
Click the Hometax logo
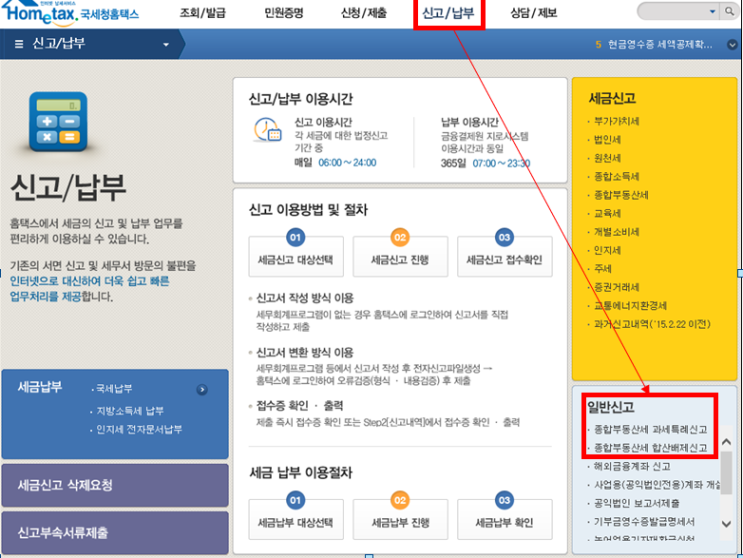(x=70, y=13)
